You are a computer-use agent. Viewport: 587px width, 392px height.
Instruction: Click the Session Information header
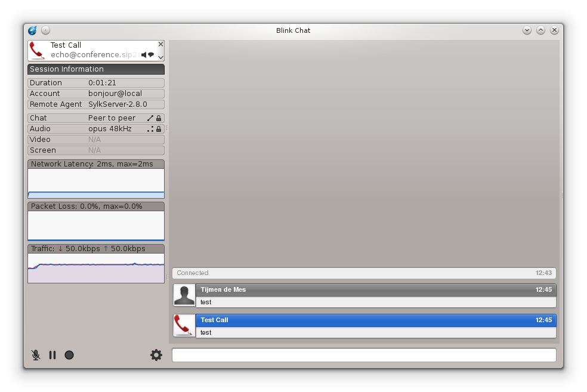pos(96,69)
